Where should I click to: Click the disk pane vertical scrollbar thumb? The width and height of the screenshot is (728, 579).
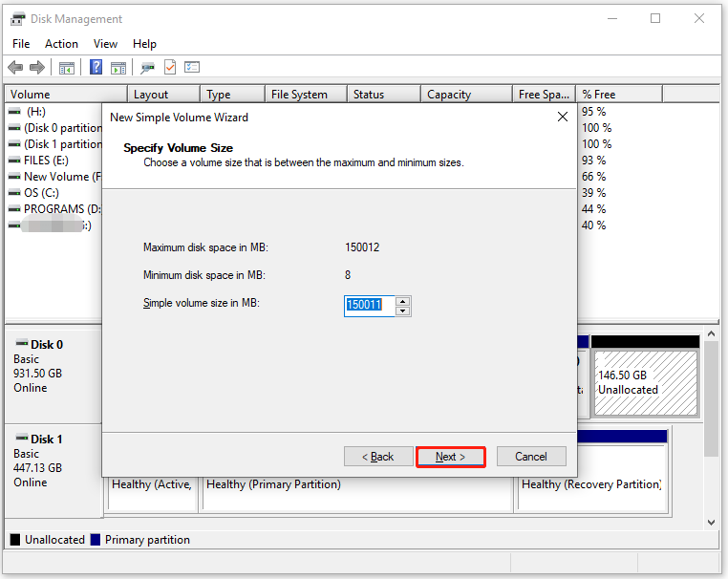[x=711, y=399]
